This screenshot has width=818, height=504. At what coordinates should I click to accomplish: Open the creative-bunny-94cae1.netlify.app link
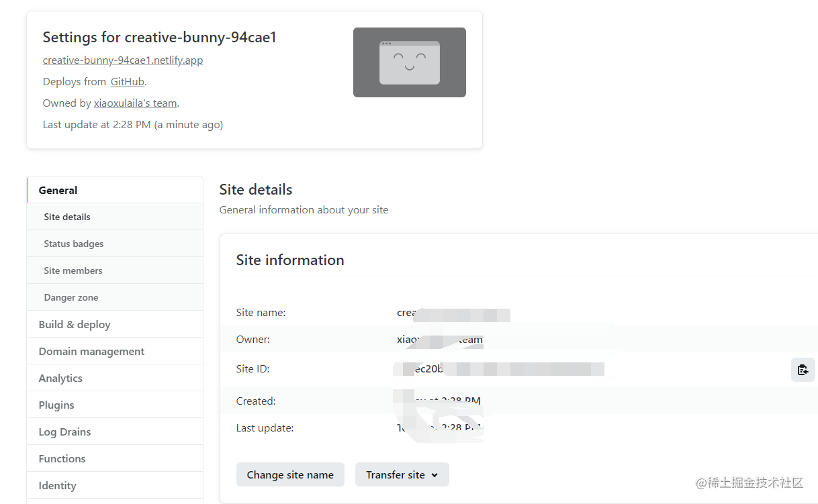click(123, 60)
